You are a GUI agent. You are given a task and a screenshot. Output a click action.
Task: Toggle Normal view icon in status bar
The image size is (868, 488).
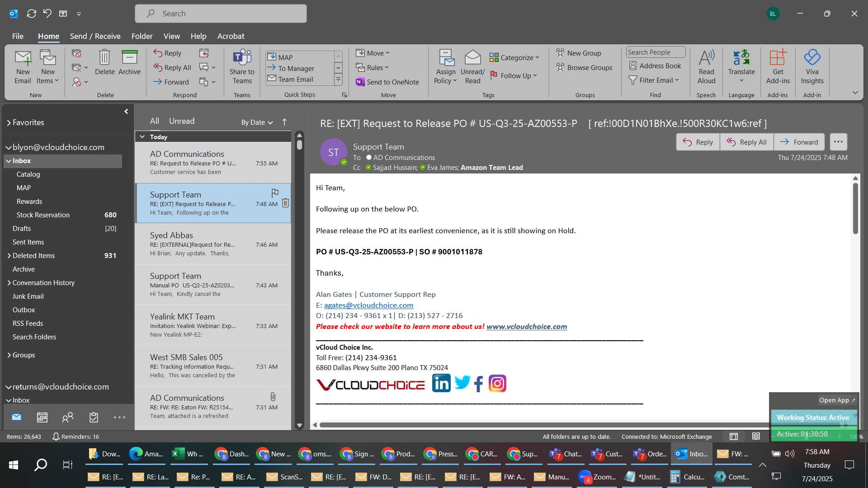[734, 436]
